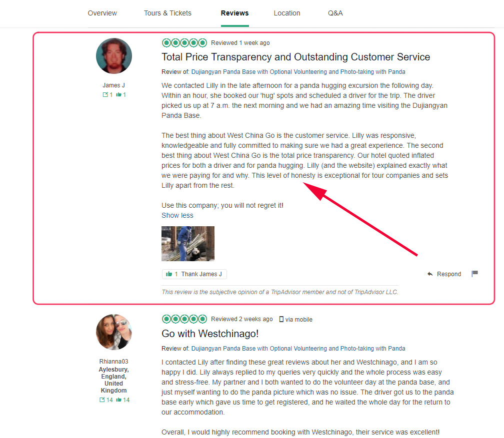The height and width of the screenshot is (438, 504).
Task: Click the flag report icon on James J's review
Action: tap(475, 274)
